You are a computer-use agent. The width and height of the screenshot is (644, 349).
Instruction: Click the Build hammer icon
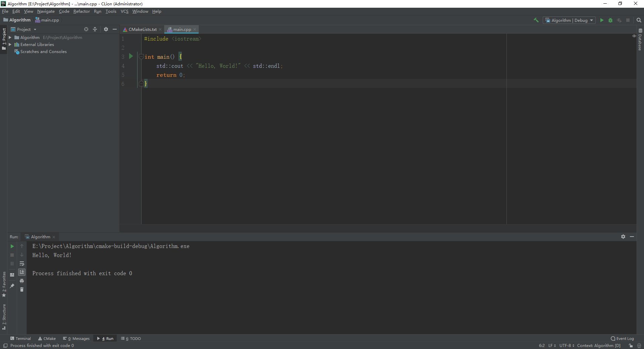coord(536,20)
